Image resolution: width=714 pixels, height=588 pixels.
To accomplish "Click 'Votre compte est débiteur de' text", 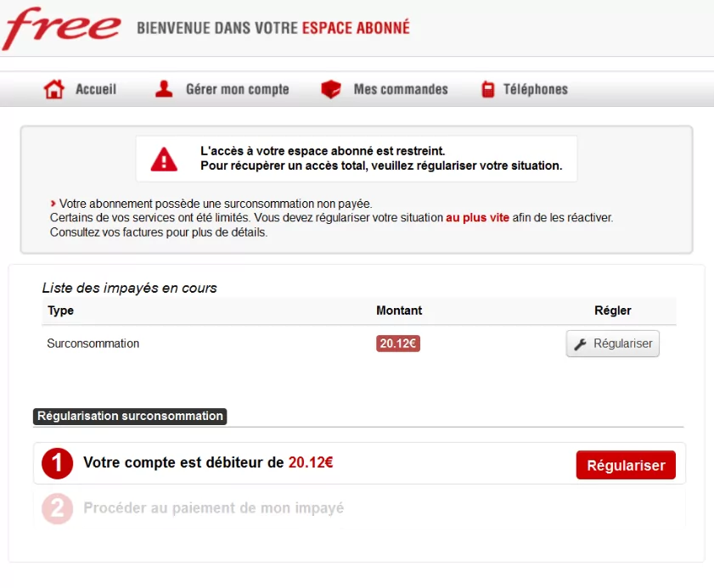I will pyautogui.click(x=183, y=462).
